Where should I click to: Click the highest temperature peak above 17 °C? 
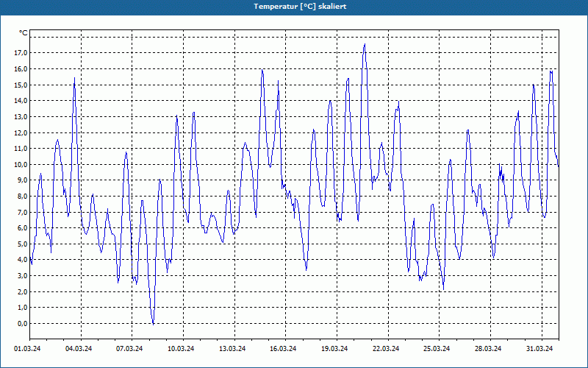[365, 44]
